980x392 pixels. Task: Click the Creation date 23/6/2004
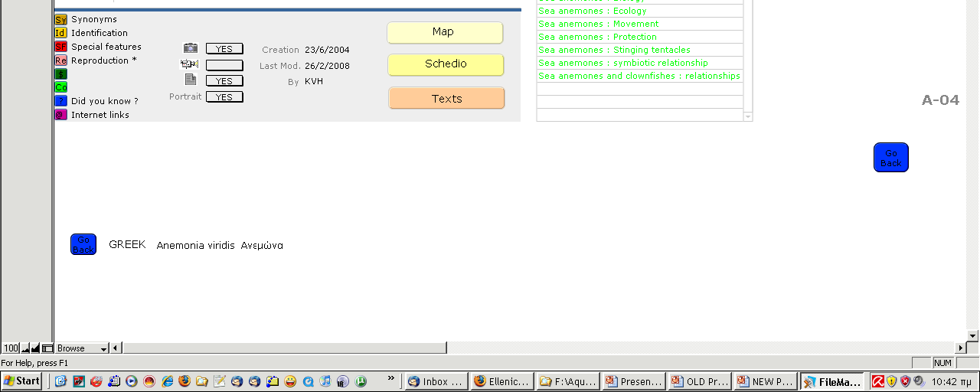coord(327,50)
